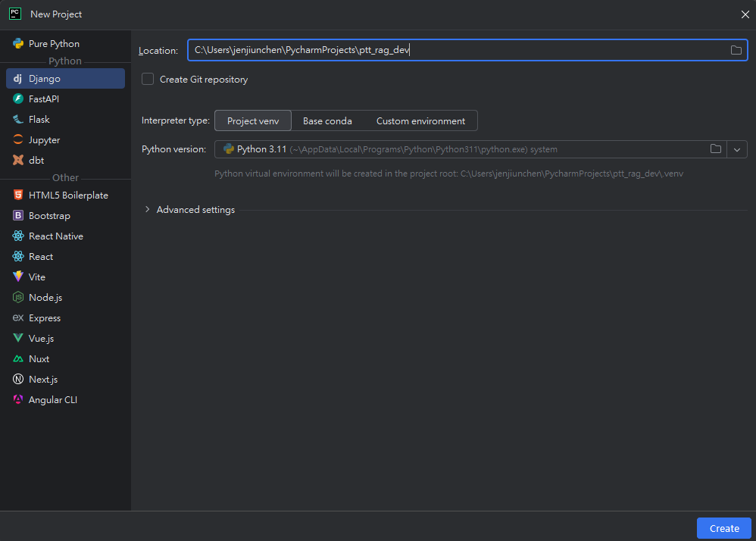The image size is (756, 541).
Task: Select Custom environment interpreter type
Action: [x=420, y=120]
